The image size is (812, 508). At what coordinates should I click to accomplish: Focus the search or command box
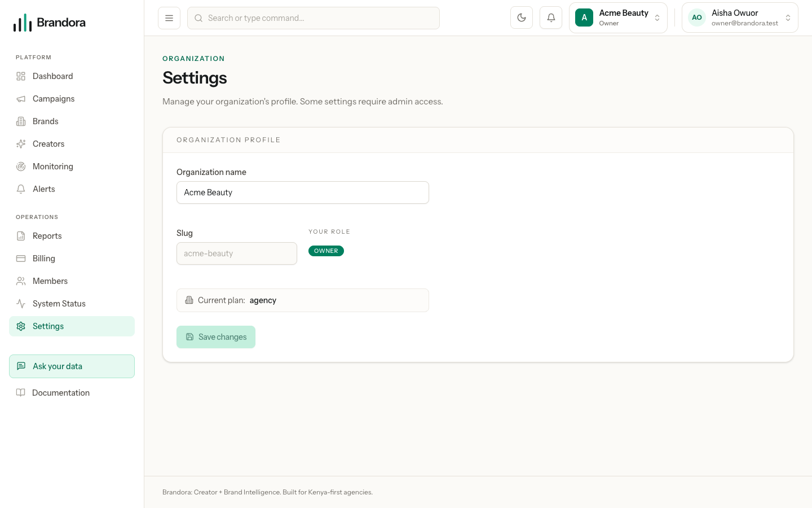coord(314,18)
